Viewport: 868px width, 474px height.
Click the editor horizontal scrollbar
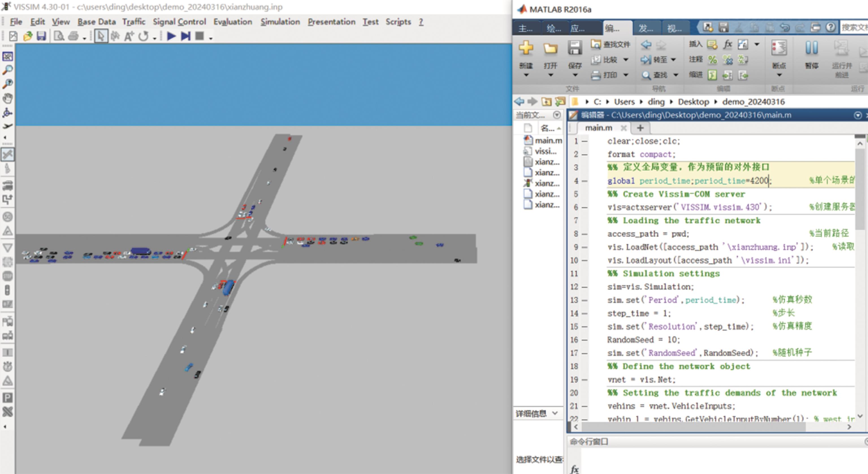[x=694, y=427]
